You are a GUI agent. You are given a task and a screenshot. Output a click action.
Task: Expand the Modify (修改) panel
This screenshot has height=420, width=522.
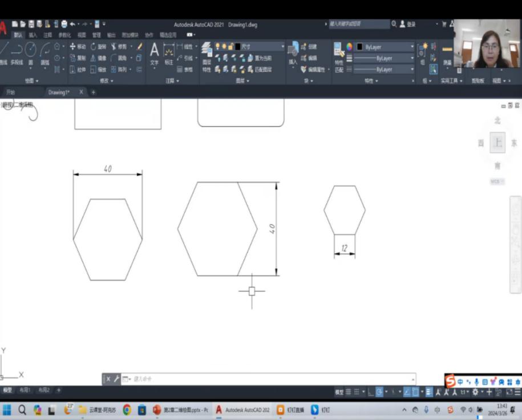(x=106, y=81)
